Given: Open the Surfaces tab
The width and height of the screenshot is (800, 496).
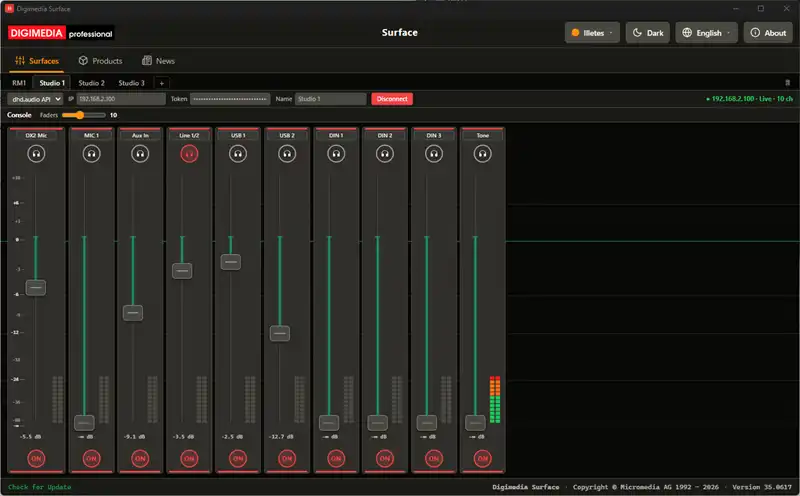Looking at the screenshot, I should 37,61.
